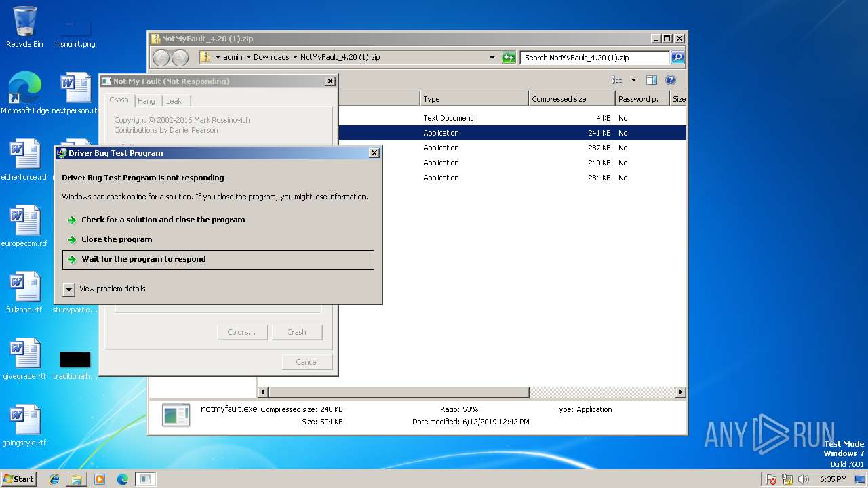Open studypartie... desktop document
Image resolution: width=868 pixels, height=488 pixels.
click(x=75, y=293)
